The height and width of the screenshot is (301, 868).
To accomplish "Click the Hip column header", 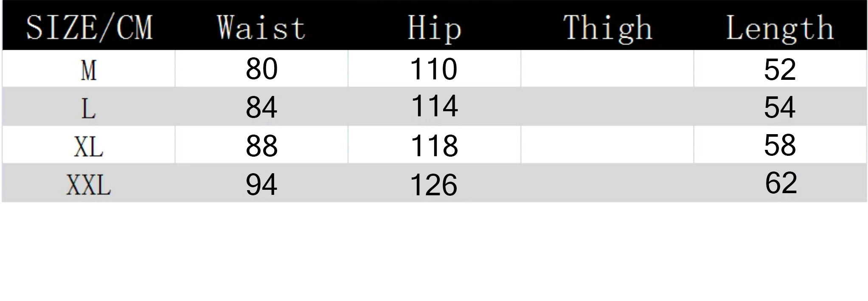I will (434, 28).
